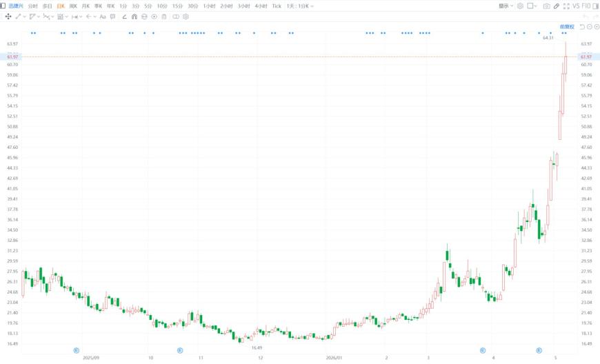Viewport: 600px width, 364px height.
Task: Click the 16.49 low label under candles
Action: [257, 347]
